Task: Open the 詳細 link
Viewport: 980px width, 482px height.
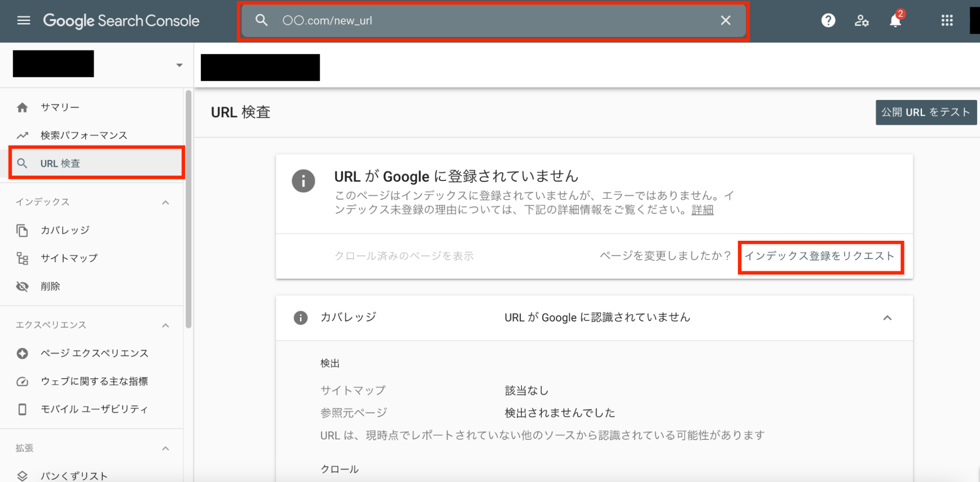Action: coord(702,210)
